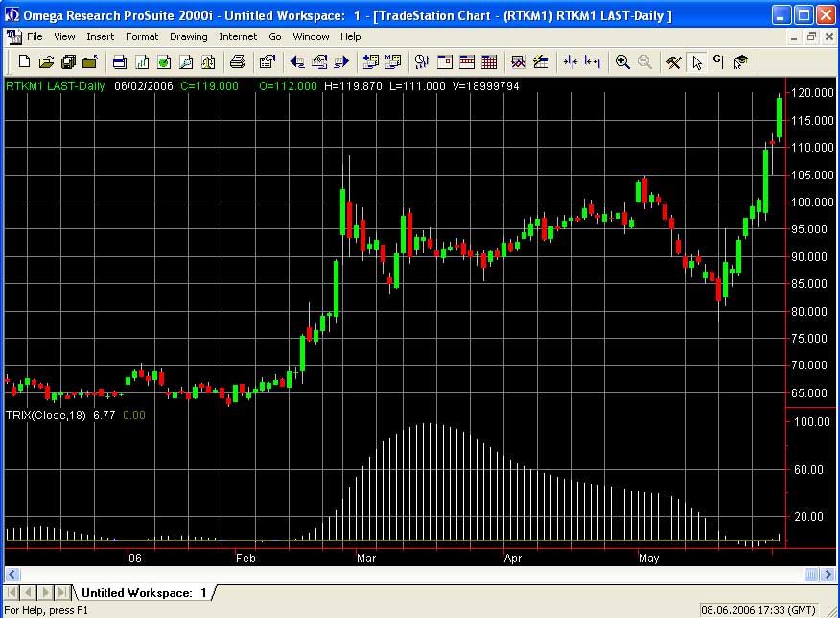Image resolution: width=840 pixels, height=618 pixels.
Task: Open the workspace folder icon
Action: pyautogui.click(x=91, y=61)
